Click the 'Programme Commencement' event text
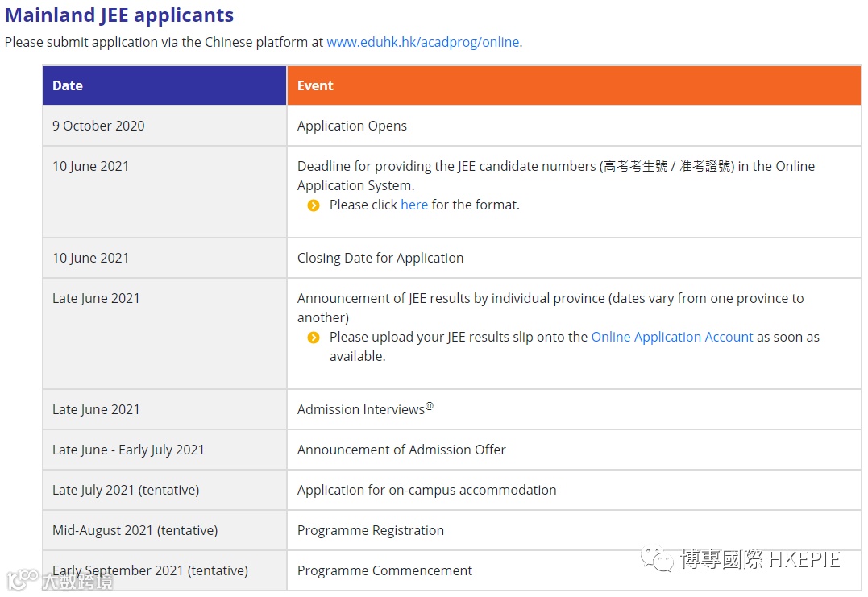 384,570
